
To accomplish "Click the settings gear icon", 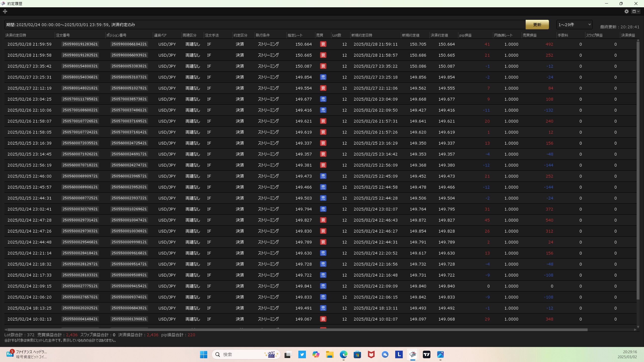I will (626, 11).
